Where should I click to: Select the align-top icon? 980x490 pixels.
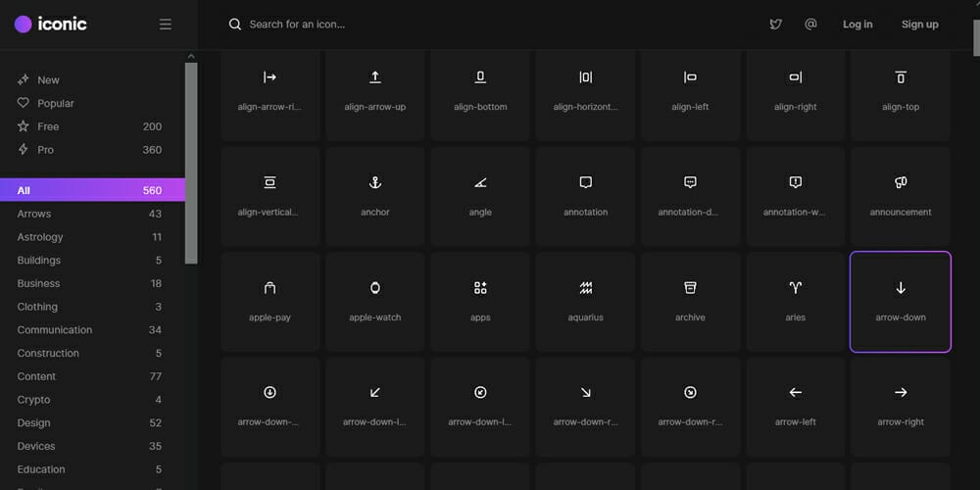[x=901, y=91]
